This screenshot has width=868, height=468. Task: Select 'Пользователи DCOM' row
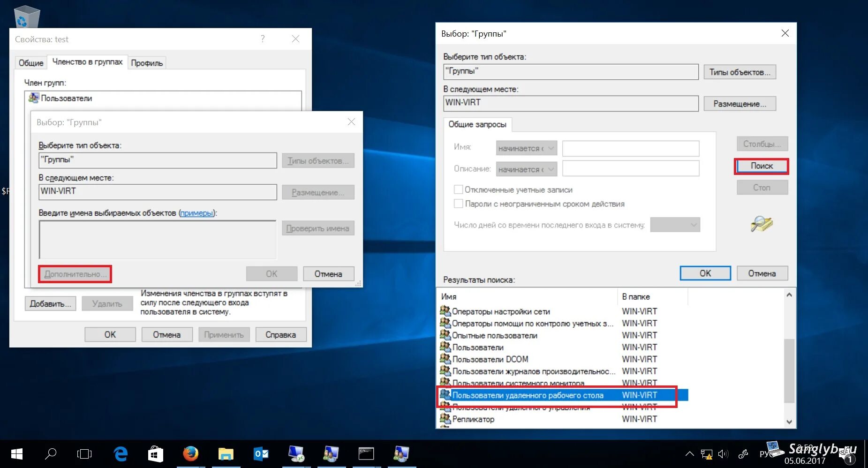coord(564,359)
